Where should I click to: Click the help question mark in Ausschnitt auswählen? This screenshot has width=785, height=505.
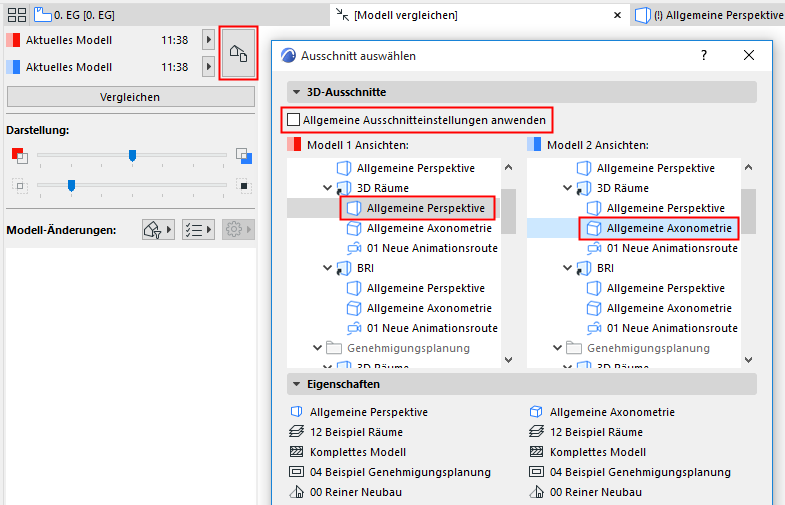coord(704,55)
